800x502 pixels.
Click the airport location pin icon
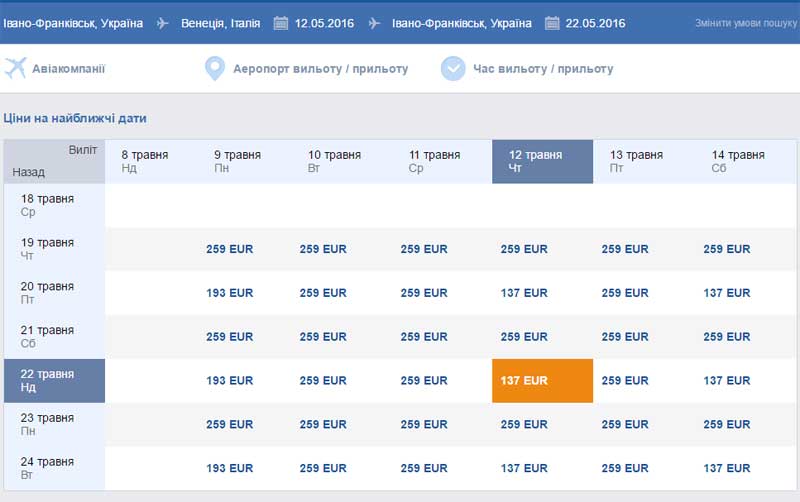[x=215, y=68]
